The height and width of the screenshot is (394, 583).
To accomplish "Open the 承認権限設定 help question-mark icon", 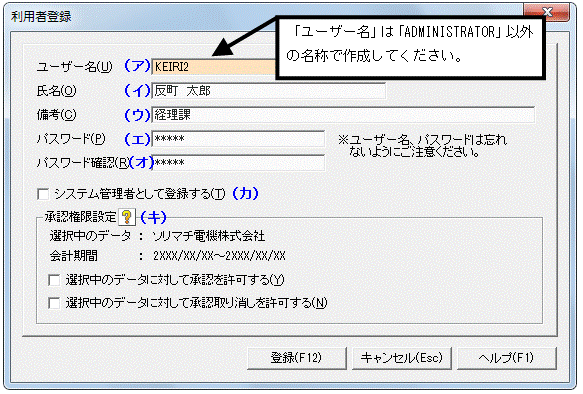I will [x=127, y=217].
